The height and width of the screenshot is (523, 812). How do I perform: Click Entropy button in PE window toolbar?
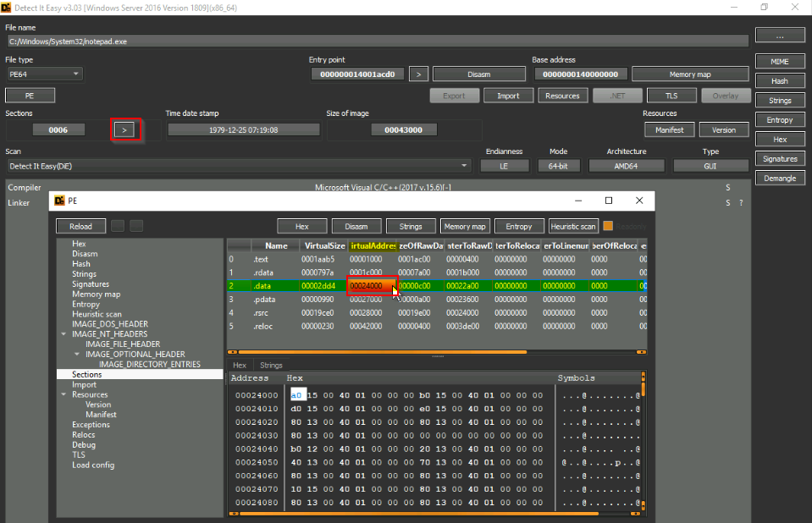click(x=519, y=226)
